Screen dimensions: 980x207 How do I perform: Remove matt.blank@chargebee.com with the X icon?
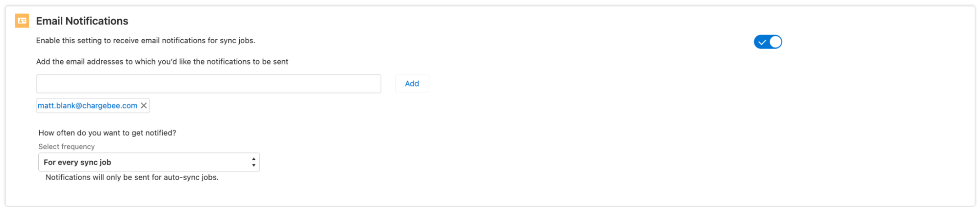tap(144, 106)
